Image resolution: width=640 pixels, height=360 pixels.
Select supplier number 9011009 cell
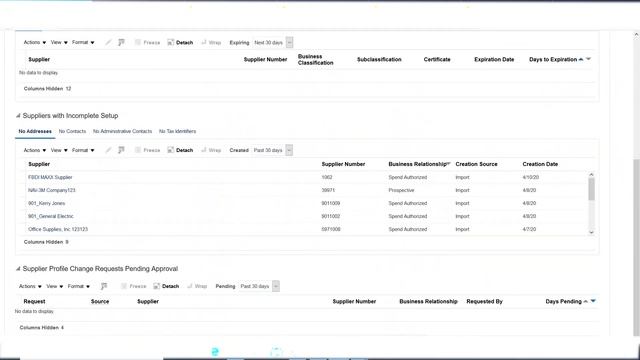click(331, 203)
